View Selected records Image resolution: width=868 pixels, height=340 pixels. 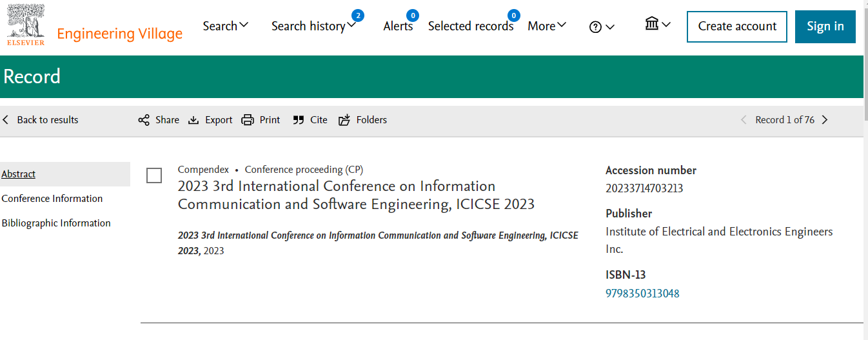click(471, 26)
